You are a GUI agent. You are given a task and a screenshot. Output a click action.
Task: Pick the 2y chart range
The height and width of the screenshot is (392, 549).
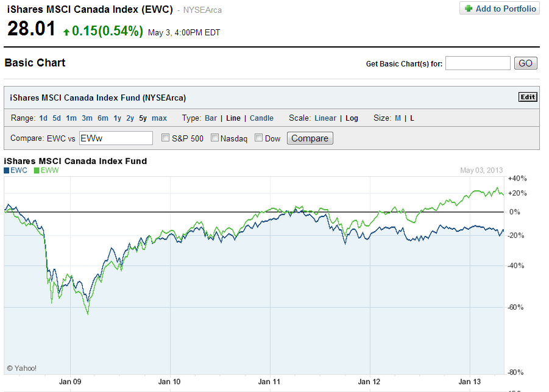130,118
